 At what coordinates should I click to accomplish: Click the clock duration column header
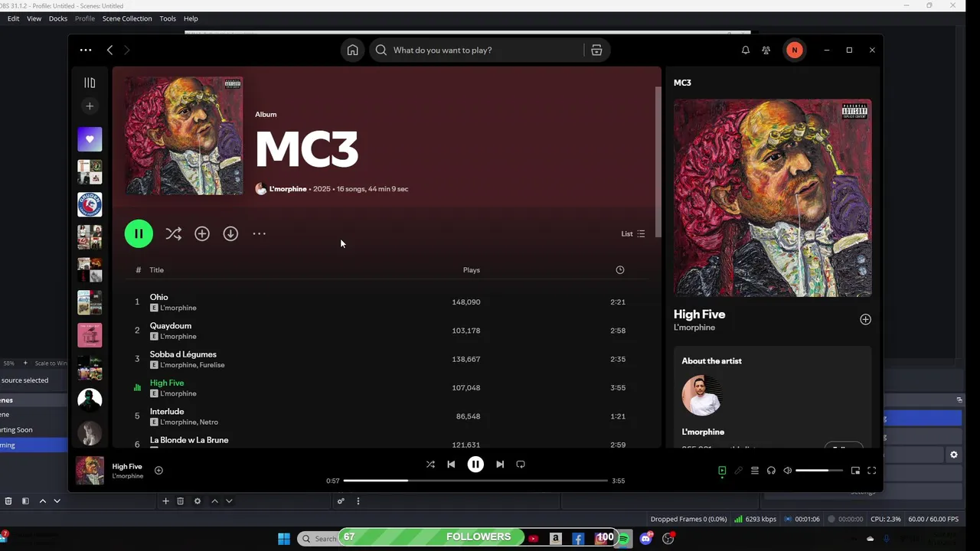[620, 270]
